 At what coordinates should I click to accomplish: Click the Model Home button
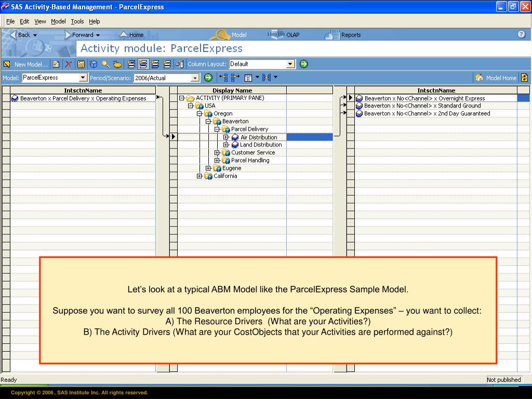tap(496, 78)
